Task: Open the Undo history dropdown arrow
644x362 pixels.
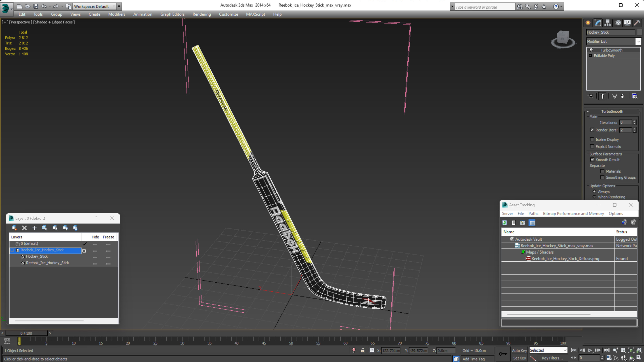Action: [50, 6]
